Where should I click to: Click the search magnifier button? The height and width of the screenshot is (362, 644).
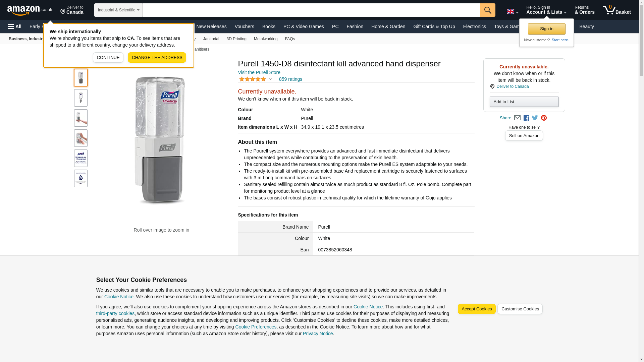click(x=487, y=10)
